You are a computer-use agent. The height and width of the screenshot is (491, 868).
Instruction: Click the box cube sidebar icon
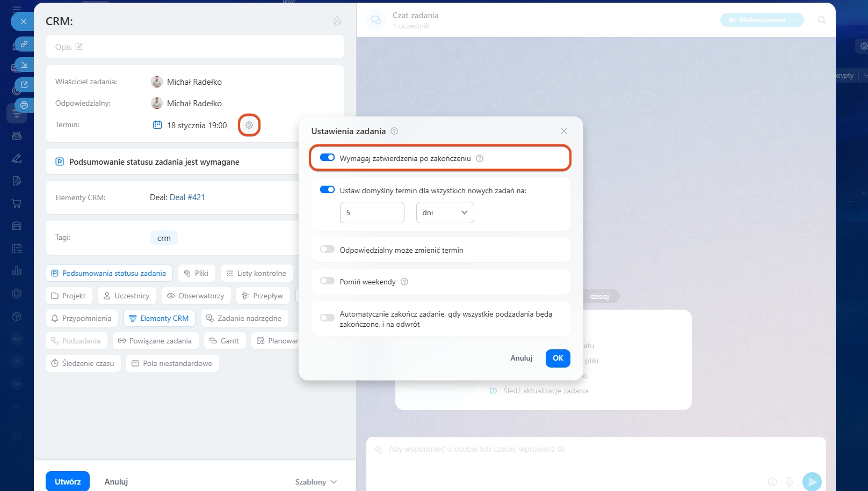[x=17, y=316]
